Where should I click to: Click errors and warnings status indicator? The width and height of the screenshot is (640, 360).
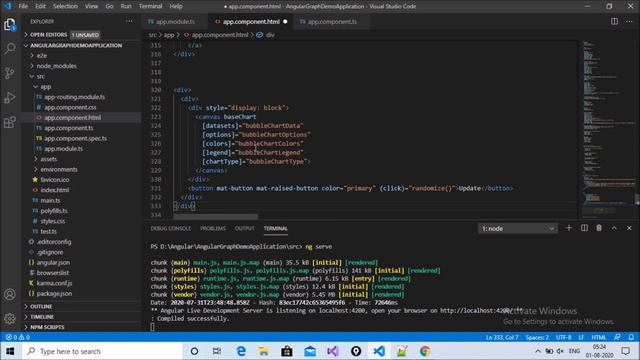click(x=18, y=337)
